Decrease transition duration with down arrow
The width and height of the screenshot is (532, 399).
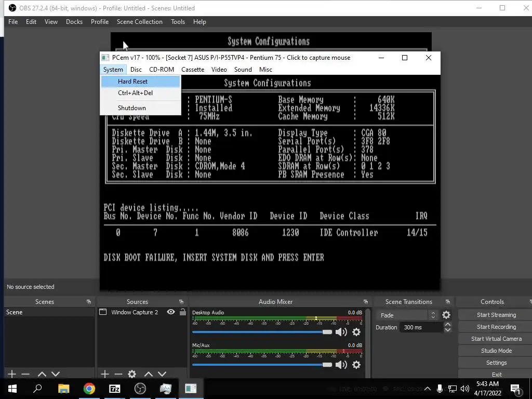[447, 330]
